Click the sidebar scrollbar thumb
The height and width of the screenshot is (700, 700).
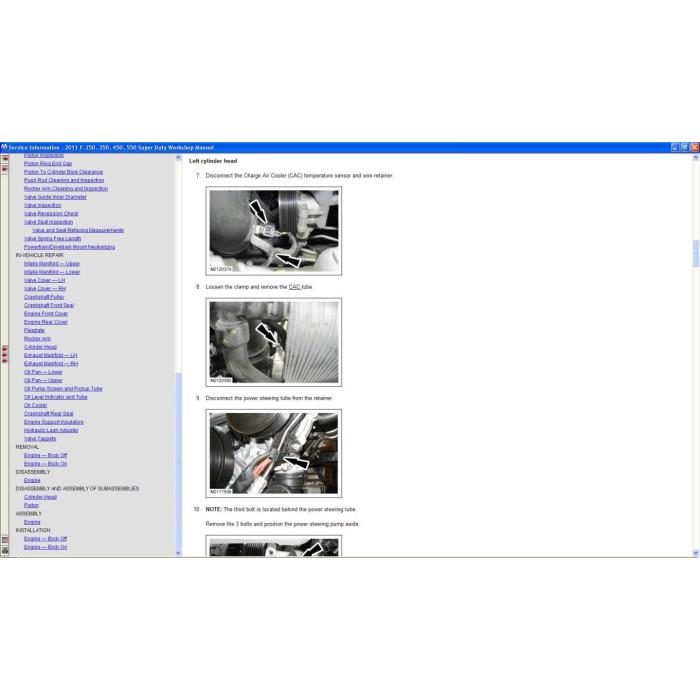click(179, 461)
